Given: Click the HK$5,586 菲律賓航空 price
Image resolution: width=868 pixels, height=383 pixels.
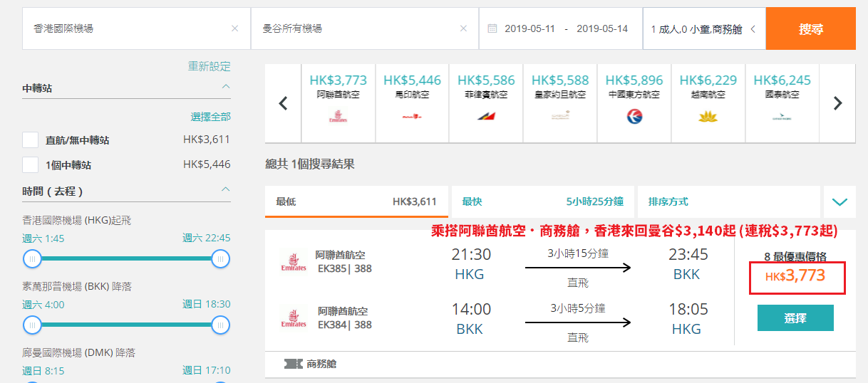Looking at the screenshot, I should 486,80.
